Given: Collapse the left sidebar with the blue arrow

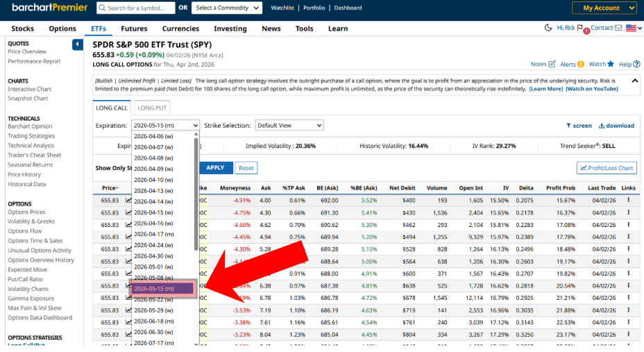Looking at the screenshot, I should click(x=77, y=45).
